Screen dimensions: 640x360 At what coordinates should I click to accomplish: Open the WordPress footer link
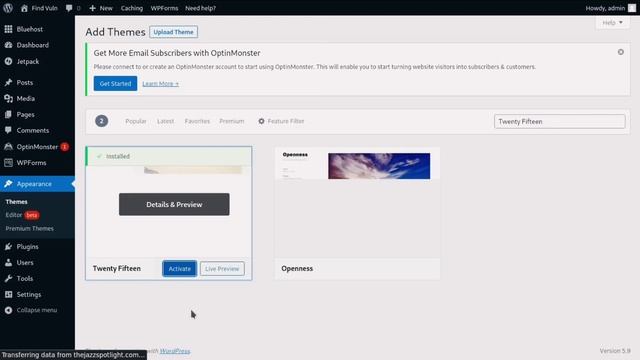175,351
